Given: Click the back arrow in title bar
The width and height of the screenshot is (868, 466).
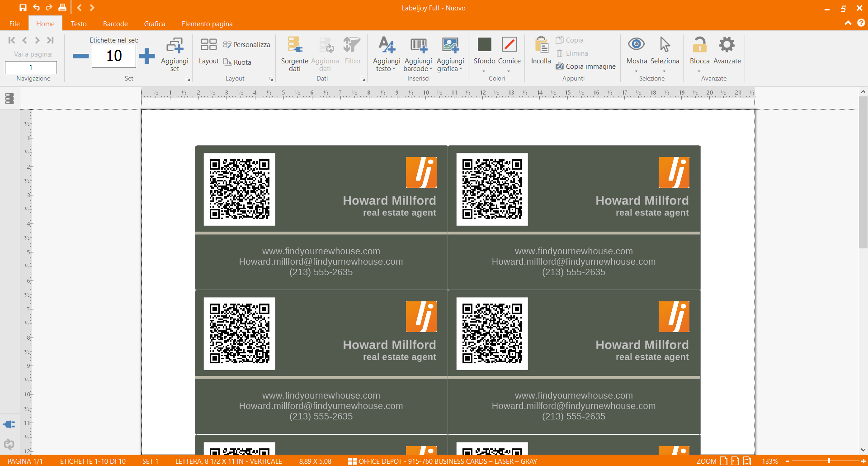Looking at the screenshot, I should (79, 8).
